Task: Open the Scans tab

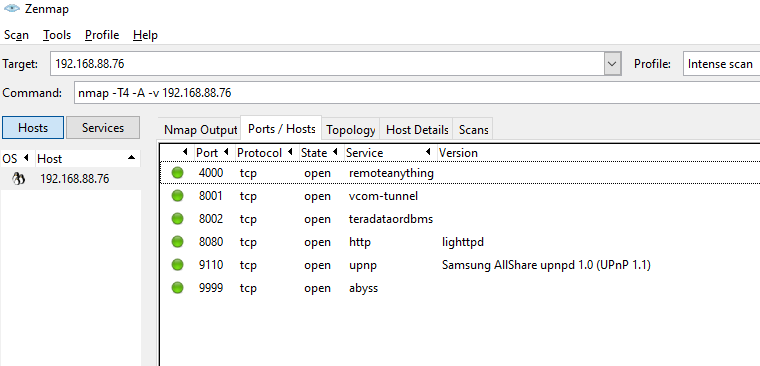Action: (x=473, y=130)
